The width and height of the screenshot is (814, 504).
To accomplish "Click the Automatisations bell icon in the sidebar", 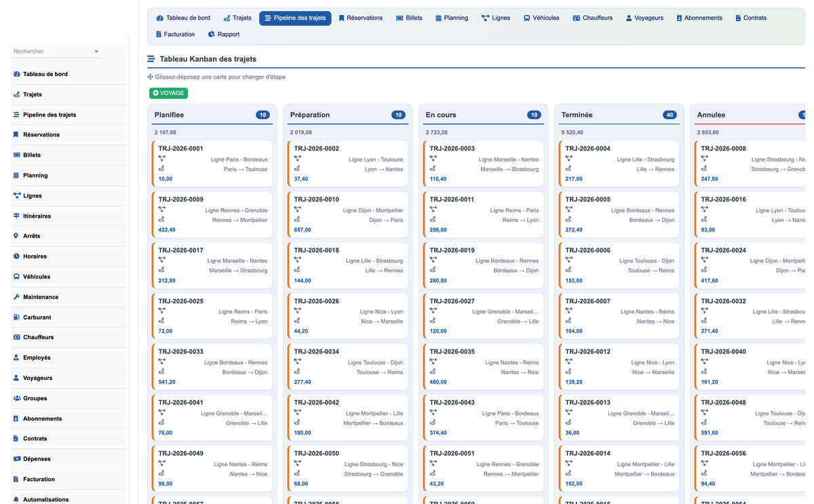I will point(16,499).
